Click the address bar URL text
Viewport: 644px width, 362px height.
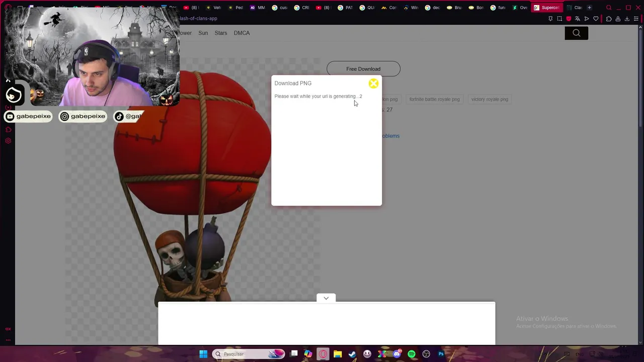coord(198,19)
